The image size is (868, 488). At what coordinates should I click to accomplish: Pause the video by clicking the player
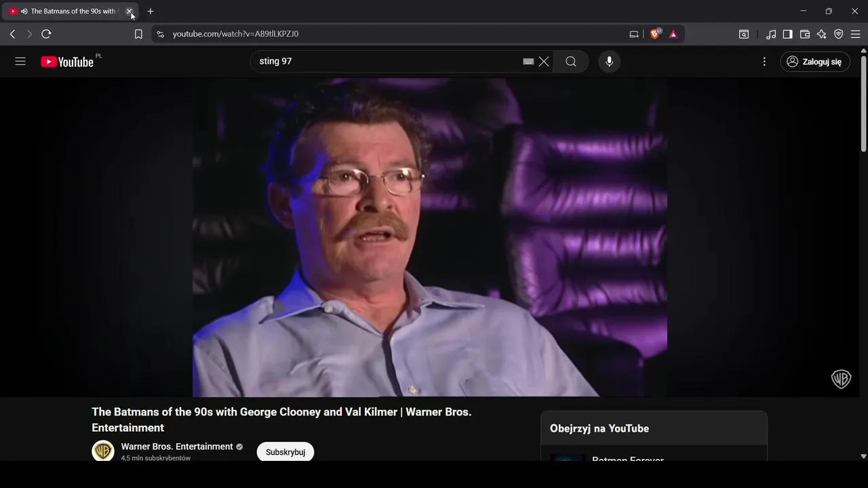[430, 237]
